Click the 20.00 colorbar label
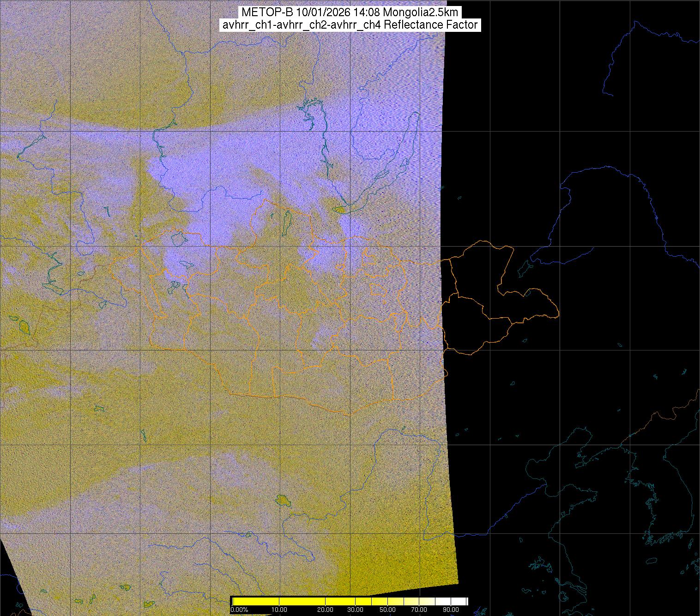This screenshot has width=700, height=616. pyautogui.click(x=326, y=610)
